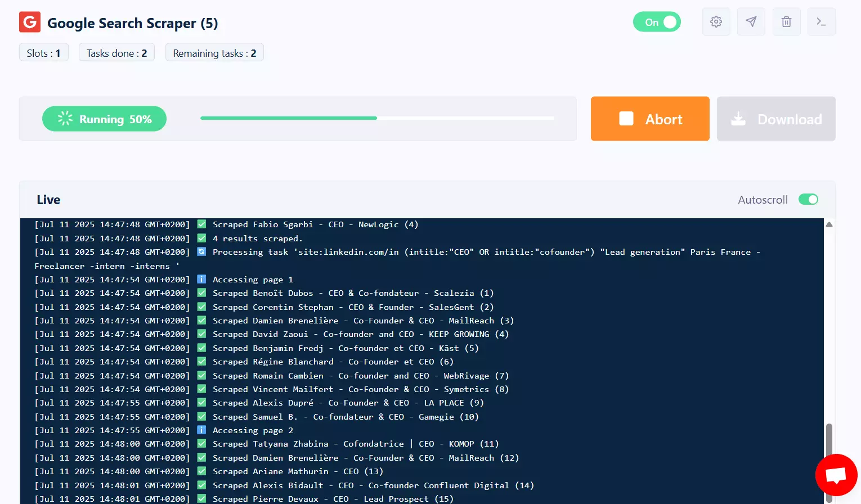Click the Slots : 1 badge
The height and width of the screenshot is (504, 861).
tap(43, 52)
